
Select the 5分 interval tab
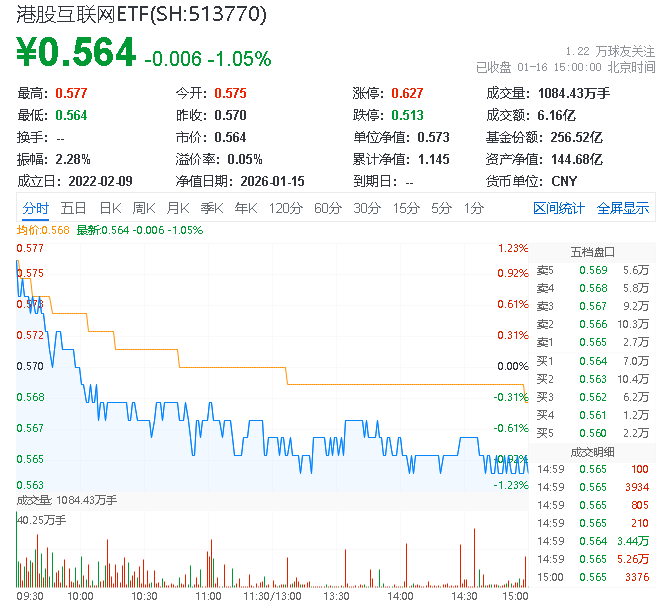click(441, 208)
